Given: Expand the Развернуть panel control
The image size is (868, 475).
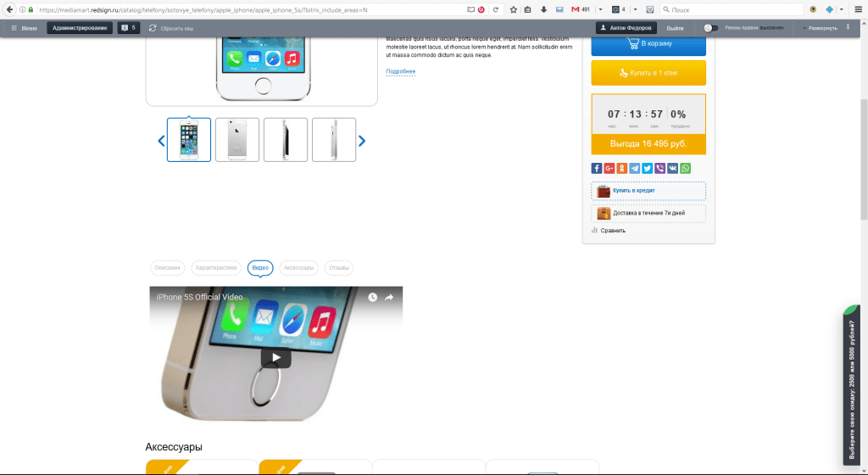Looking at the screenshot, I should pos(821,28).
